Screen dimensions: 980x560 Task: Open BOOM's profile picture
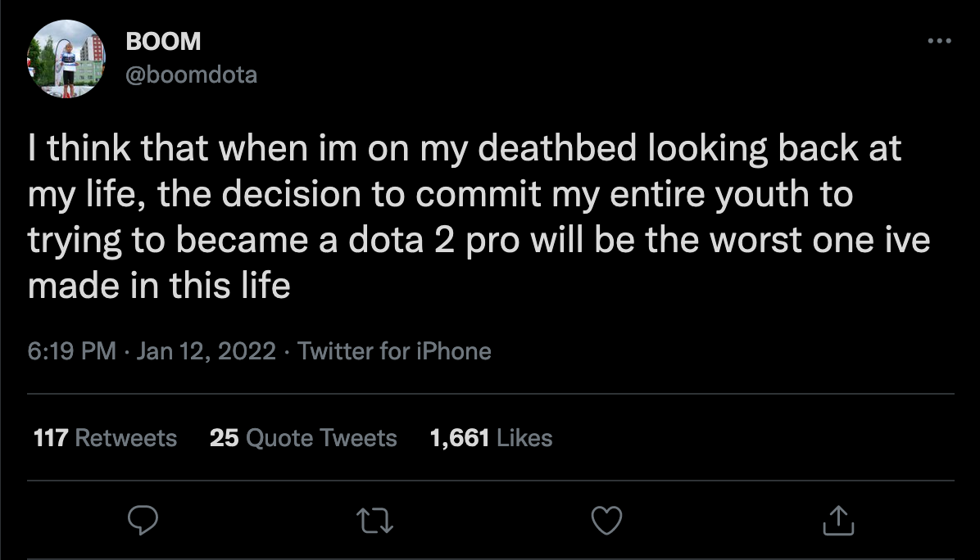[66, 59]
